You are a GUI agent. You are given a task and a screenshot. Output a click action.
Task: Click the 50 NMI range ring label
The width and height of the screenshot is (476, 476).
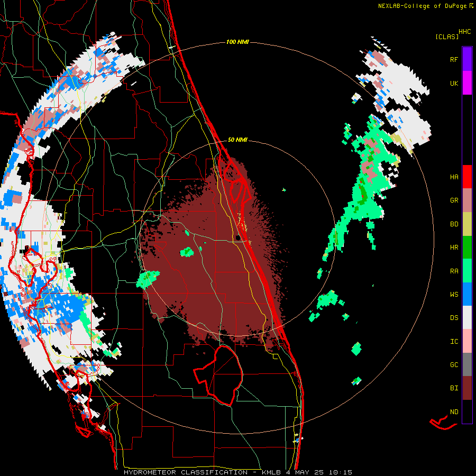(x=237, y=140)
